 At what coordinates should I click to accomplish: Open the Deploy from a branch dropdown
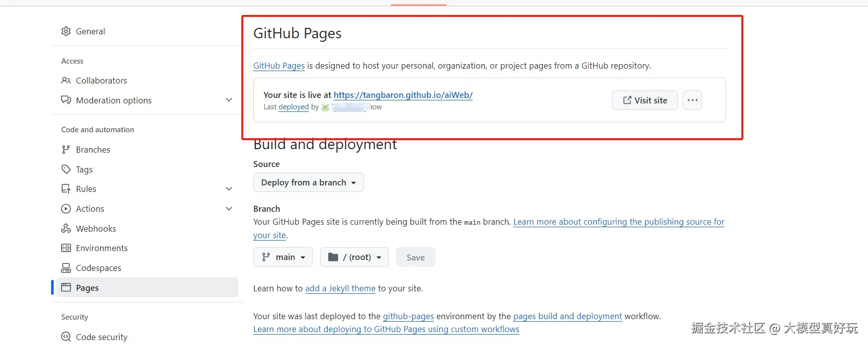pyautogui.click(x=308, y=182)
